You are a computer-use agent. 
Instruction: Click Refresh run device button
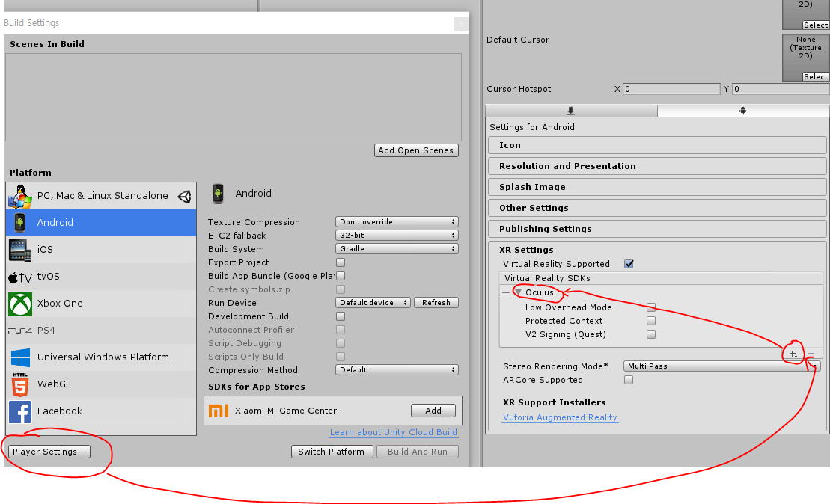(x=436, y=303)
